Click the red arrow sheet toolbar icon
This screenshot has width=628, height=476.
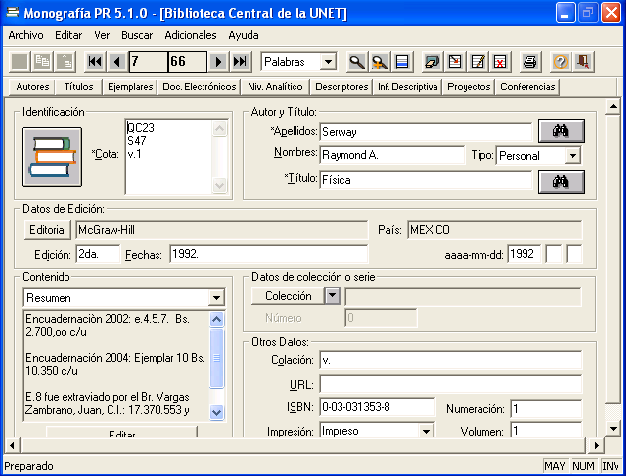tap(455, 62)
